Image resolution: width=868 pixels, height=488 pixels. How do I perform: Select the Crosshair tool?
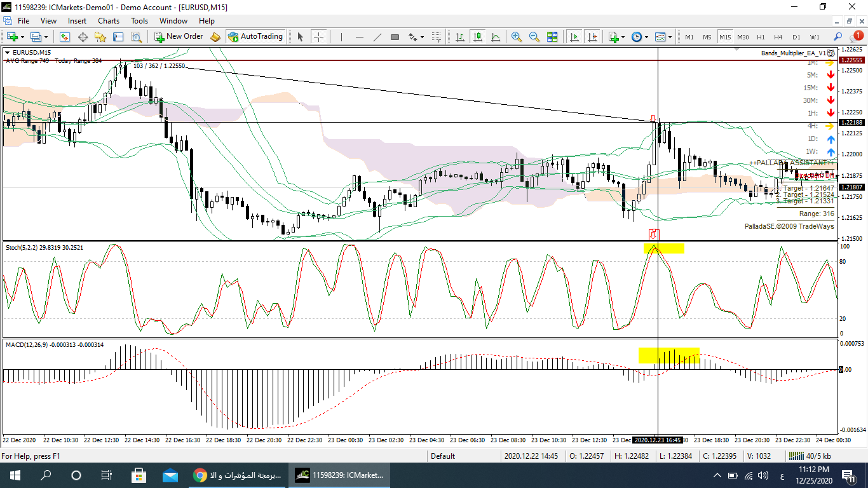coord(318,37)
